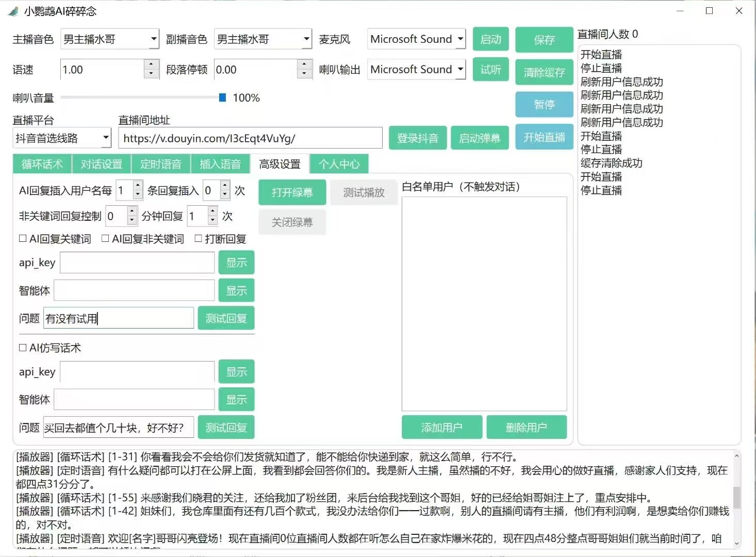Check the 打断回复 option
Image resolution: width=756 pixels, height=557 pixels.
[x=199, y=238]
